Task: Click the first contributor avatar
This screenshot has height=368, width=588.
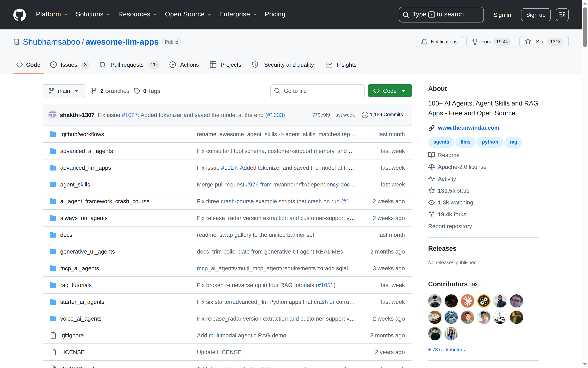Action: point(435,301)
